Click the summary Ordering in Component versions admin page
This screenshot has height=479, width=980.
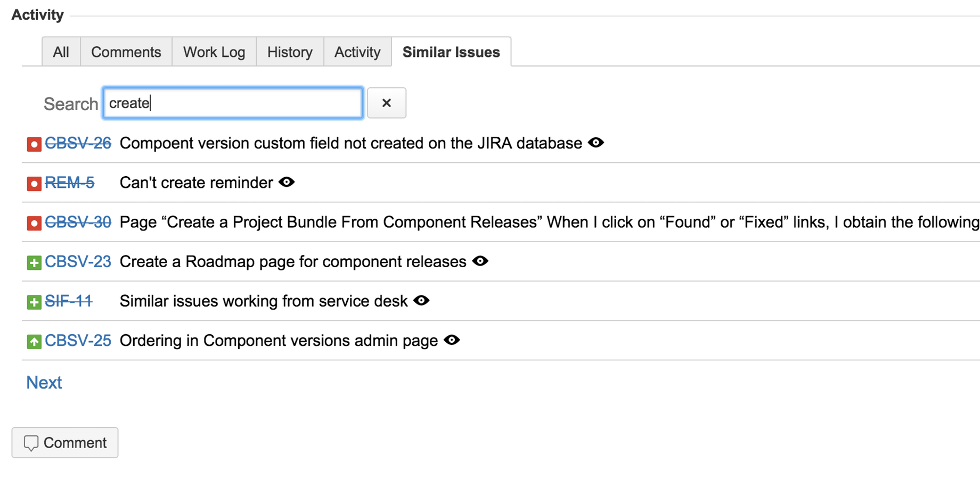click(x=279, y=340)
